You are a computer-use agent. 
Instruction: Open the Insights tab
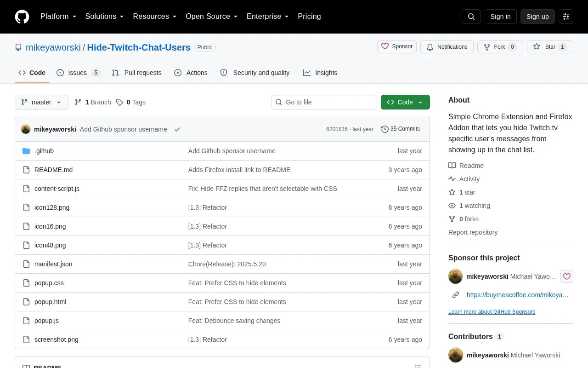point(320,73)
